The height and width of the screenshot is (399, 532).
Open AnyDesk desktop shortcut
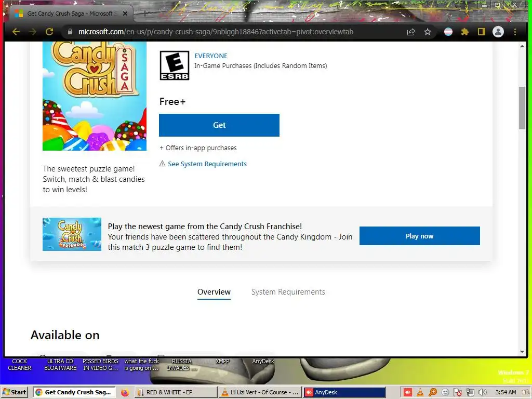tap(263, 362)
